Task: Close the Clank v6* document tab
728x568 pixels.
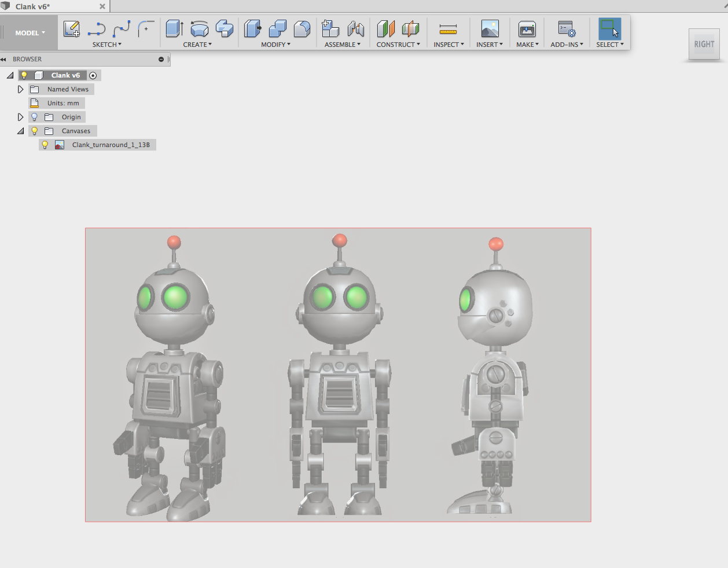Action: 102,6
